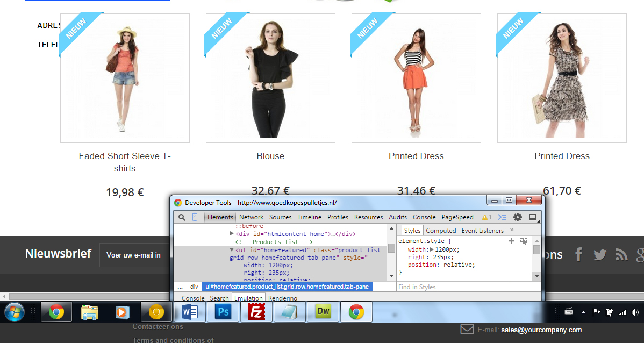Click the network signal tray icon
The width and height of the screenshot is (644, 343).
tap(622, 312)
